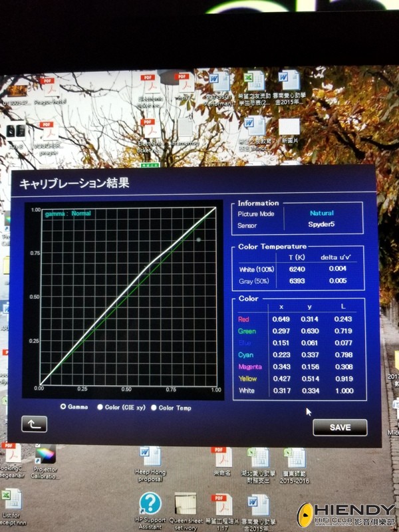Open the List for receipt Excel file
The width and height of the screenshot is (399, 532).
click(x=11, y=500)
